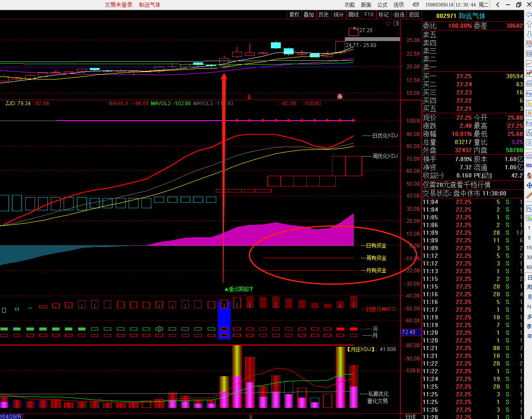Click the 买一 bid price 27.25 row
532x419 pixels.
[x=473, y=76]
